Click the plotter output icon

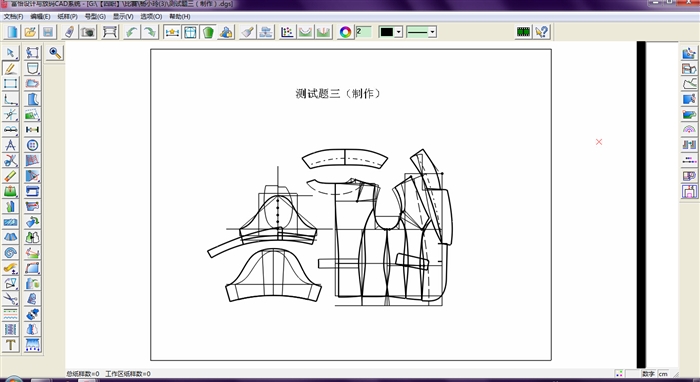pyautogui.click(x=110, y=32)
